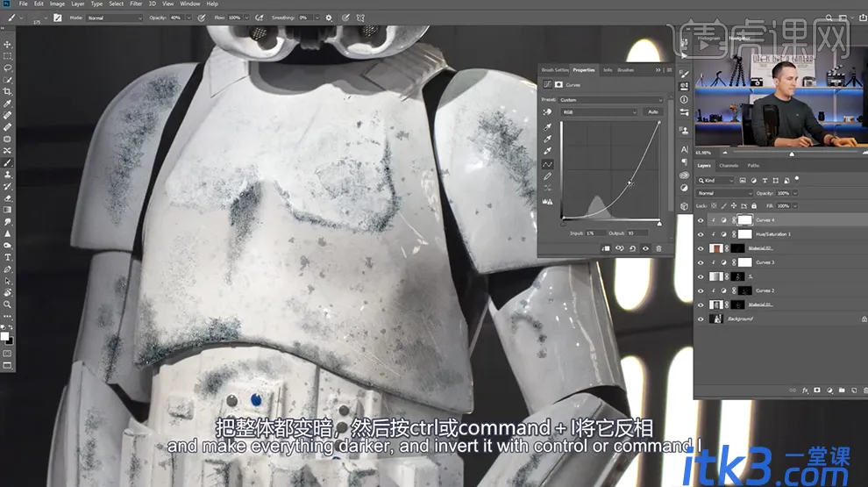The image size is (868, 487).
Task: Select the Zoom tool
Action: [x=7, y=304]
